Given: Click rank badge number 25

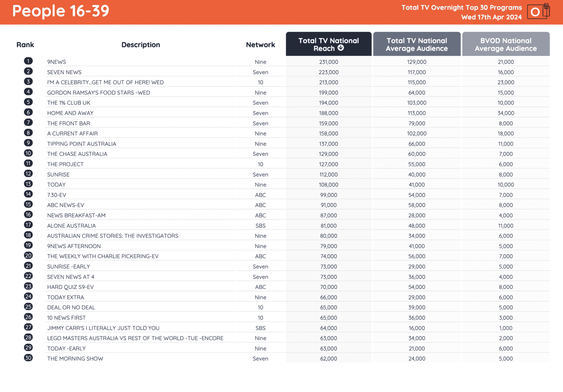Looking at the screenshot, I should coord(29,307).
